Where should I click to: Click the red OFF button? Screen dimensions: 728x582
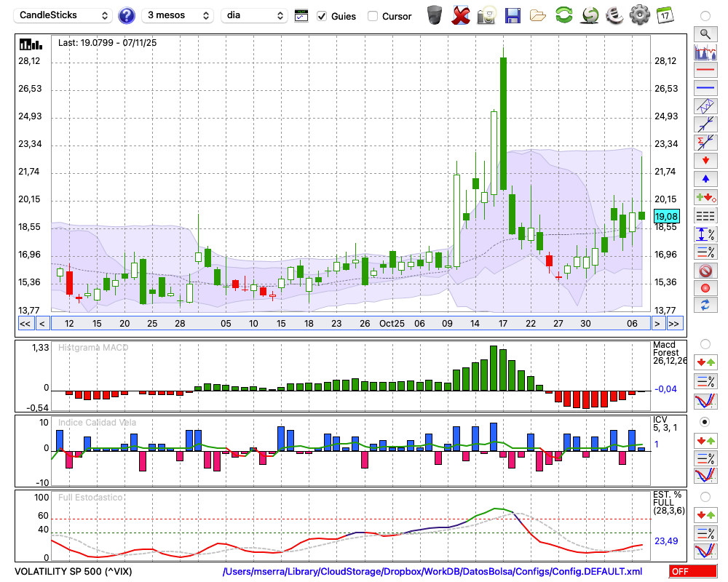click(x=692, y=572)
